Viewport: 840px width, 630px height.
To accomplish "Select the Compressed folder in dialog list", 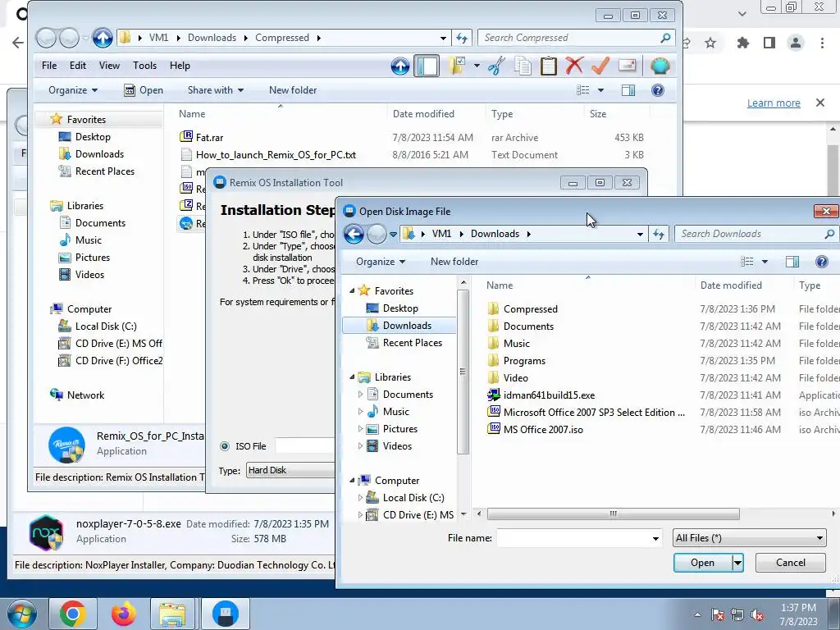I will [x=531, y=309].
